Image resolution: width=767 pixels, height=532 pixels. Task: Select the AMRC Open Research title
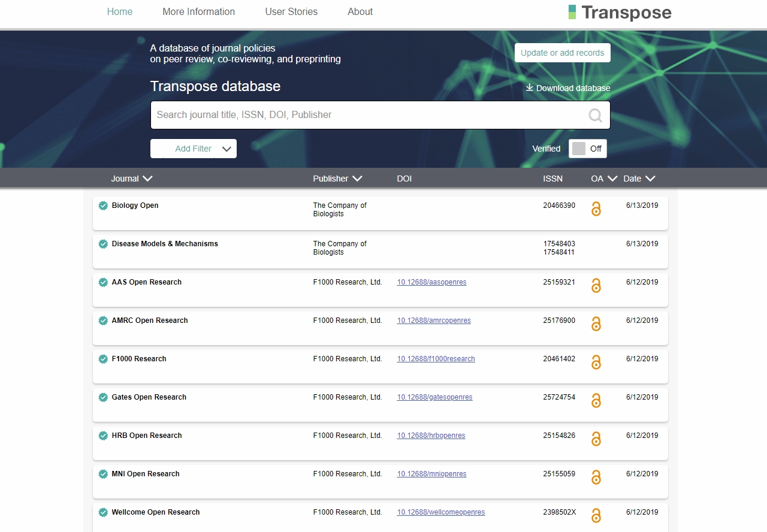(x=150, y=321)
